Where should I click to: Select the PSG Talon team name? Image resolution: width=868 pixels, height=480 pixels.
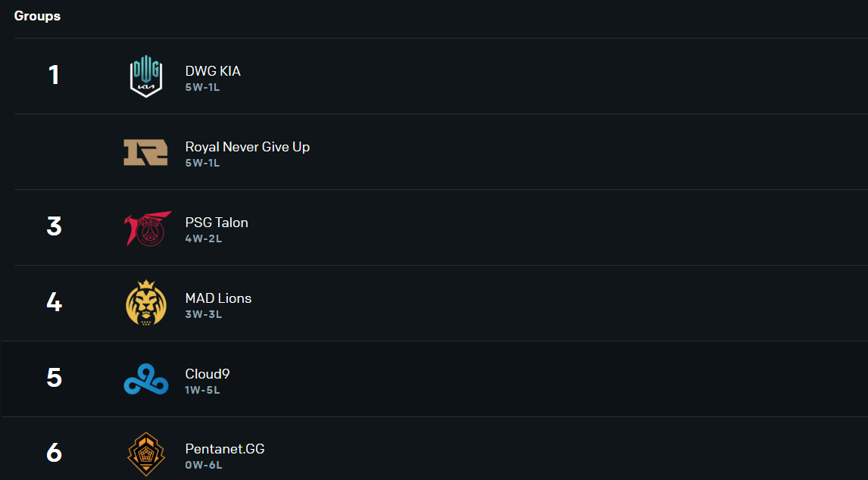[217, 223]
